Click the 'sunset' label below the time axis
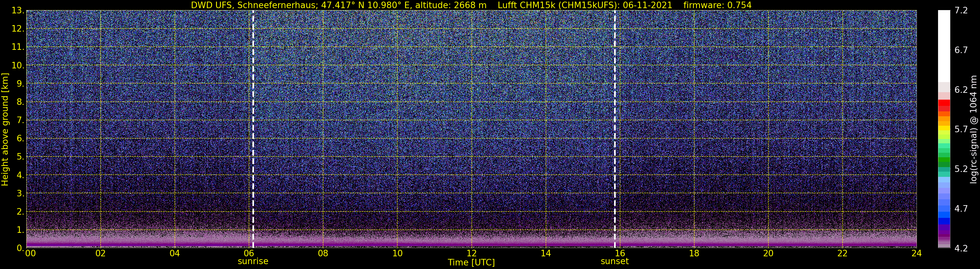This screenshot has width=980, height=269. pyautogui.click(x=614, y=262)
